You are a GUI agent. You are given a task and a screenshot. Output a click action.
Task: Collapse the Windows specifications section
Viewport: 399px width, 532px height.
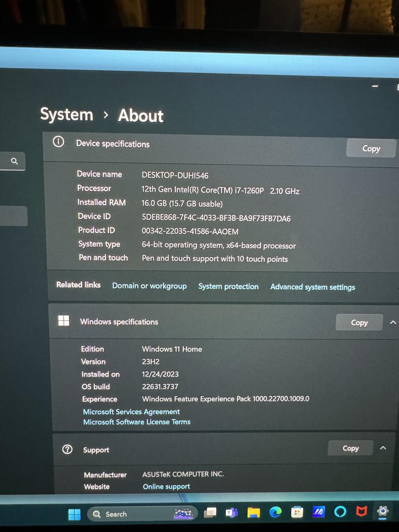pos(393,323)
